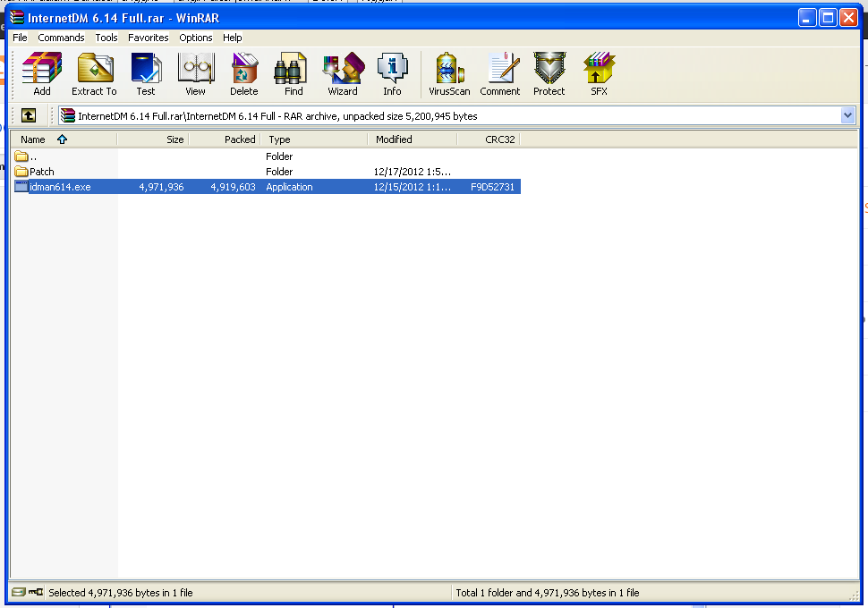Open the Options menu
The height and width of the screenshot is (608, 868).
coord(195,38)
